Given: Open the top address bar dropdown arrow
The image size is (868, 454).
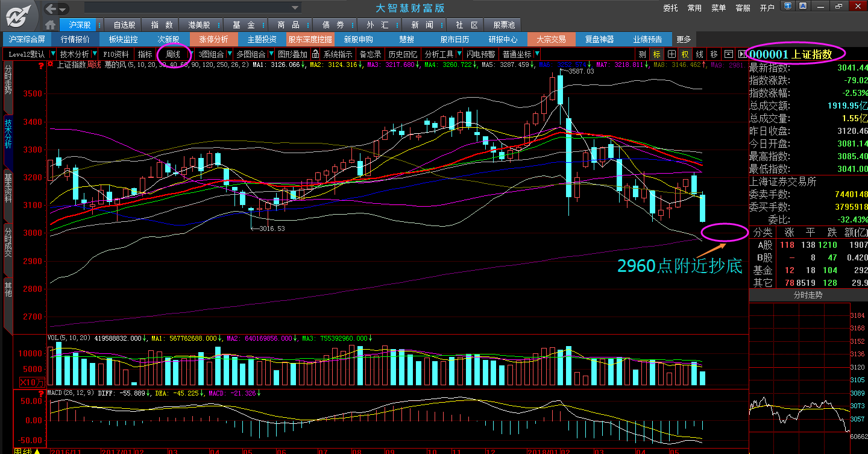Looking at the screenshot, I should pyautogui.click(x=295, y=8).
